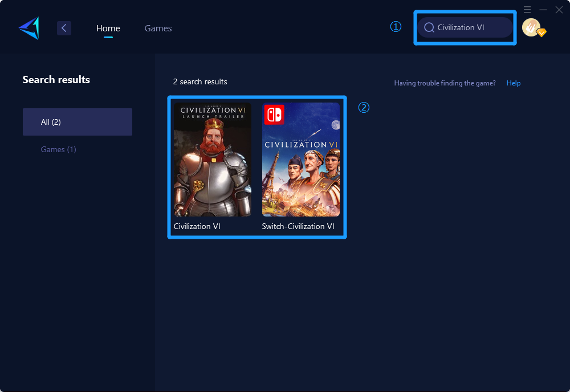Click the search magnifier icon
The image size is (570, 392).
pyautogui.click(x=429, y=27)
